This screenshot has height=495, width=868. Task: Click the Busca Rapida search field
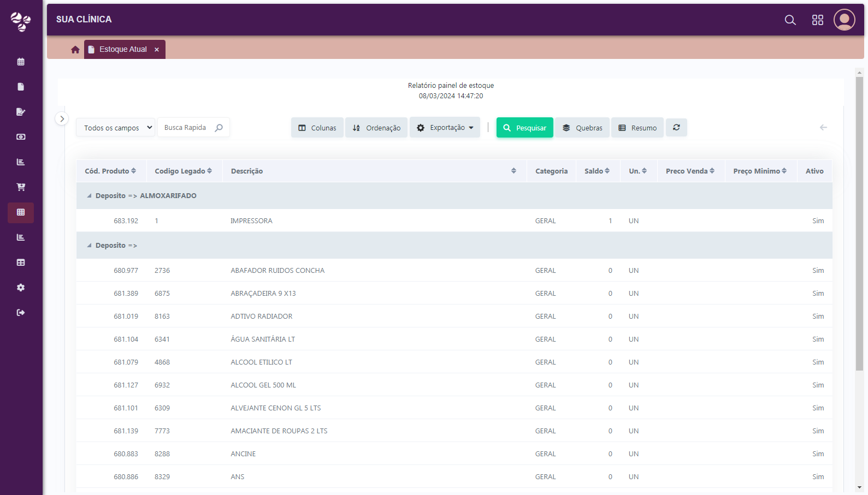click(187, 128)
